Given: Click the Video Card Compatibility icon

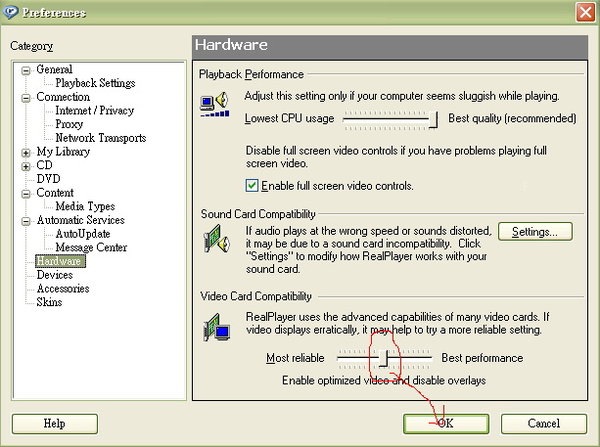Looking at the screenshot, I should 217,327.
